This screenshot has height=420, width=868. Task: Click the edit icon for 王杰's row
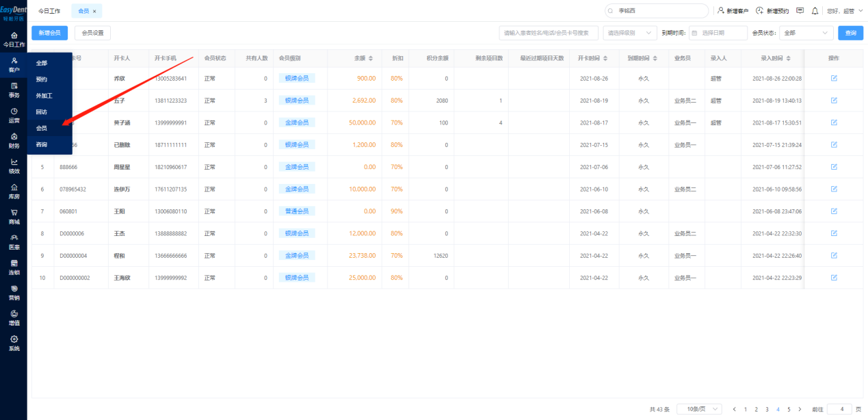[834, 233]
